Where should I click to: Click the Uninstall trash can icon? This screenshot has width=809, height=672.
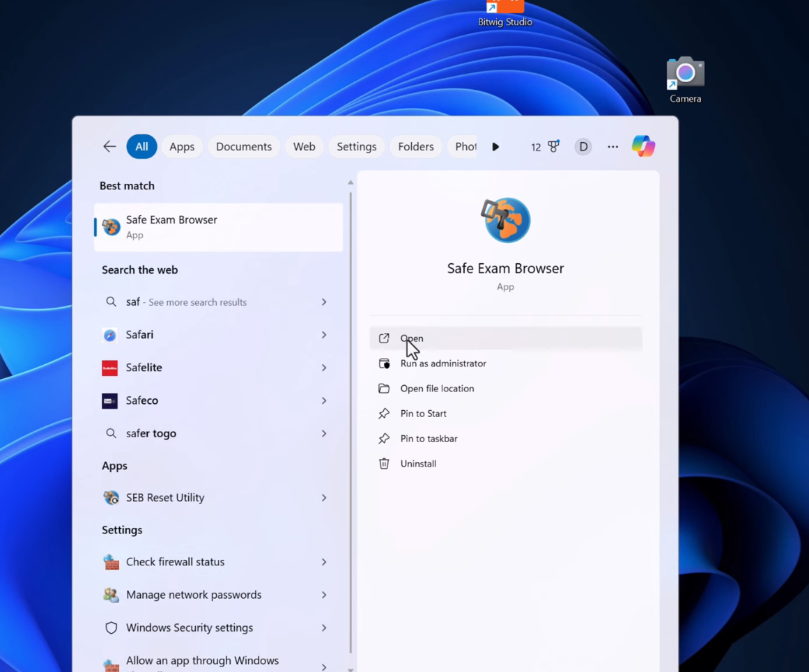tap(384, 464)
